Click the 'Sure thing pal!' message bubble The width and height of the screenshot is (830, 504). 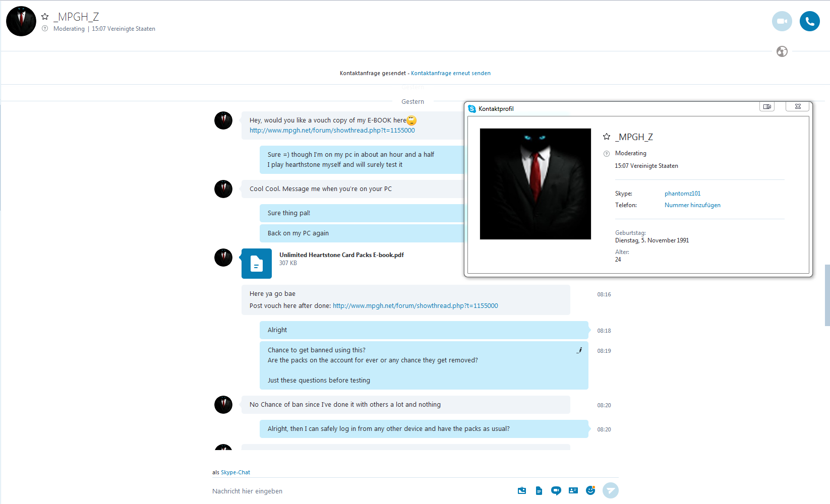coord(362,213)
